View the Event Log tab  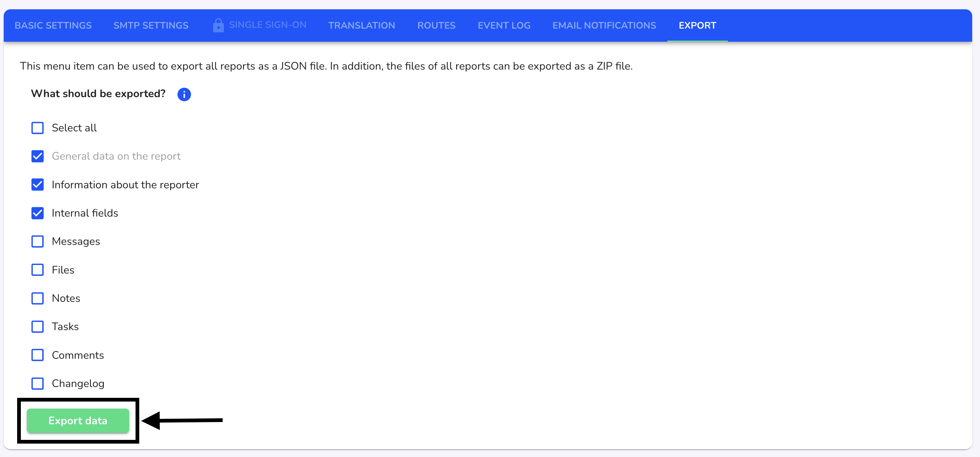tap(504, 25)
